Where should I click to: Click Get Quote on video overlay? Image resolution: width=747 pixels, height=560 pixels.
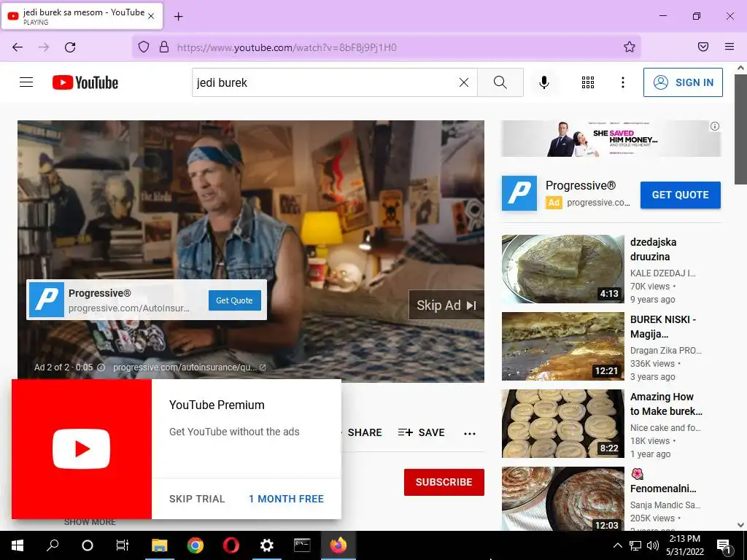234,300
